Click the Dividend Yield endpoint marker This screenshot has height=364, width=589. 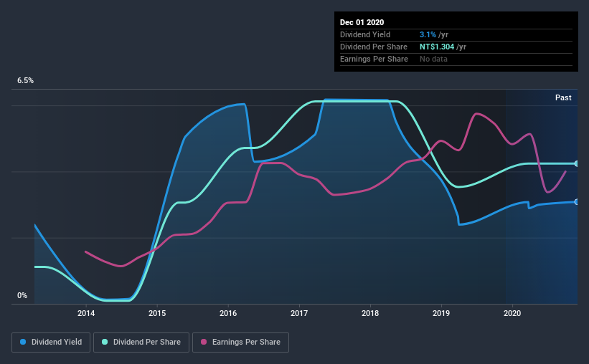[576, 202]
